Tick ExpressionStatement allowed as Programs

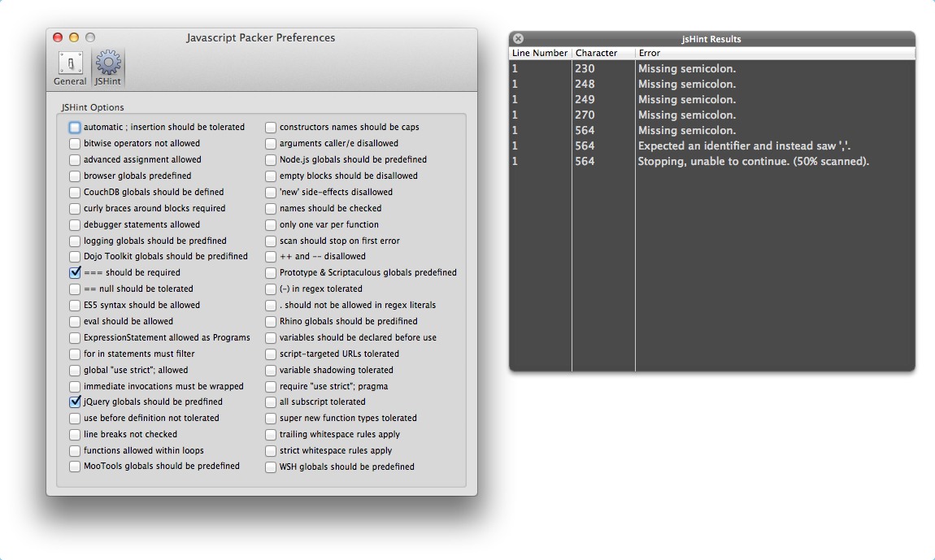pos(75,337)
